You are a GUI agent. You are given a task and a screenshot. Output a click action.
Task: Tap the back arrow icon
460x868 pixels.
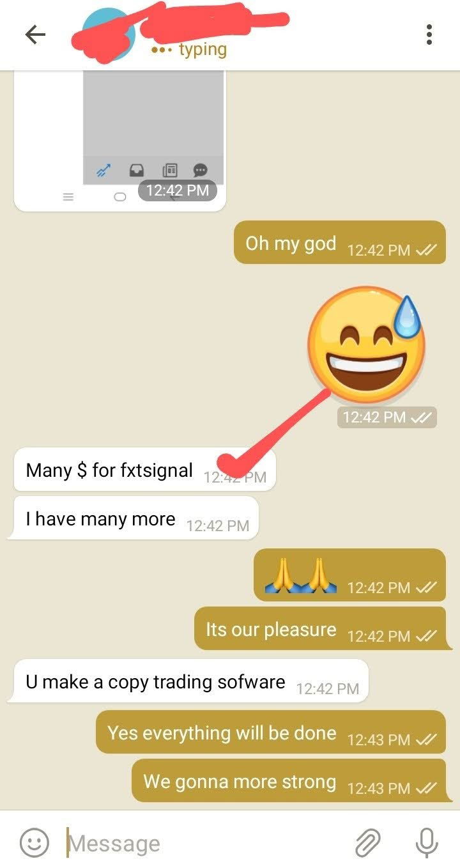(36, 35)
